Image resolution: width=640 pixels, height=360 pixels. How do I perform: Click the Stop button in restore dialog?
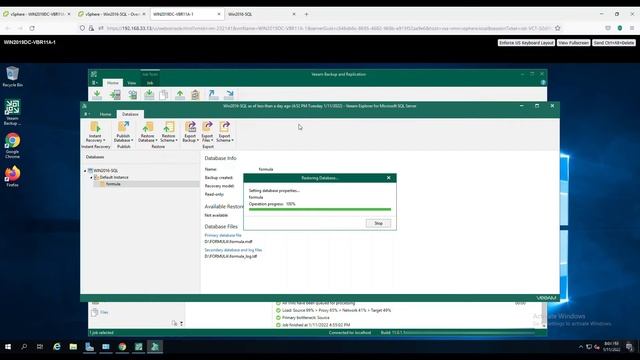[x=378, y=223]
